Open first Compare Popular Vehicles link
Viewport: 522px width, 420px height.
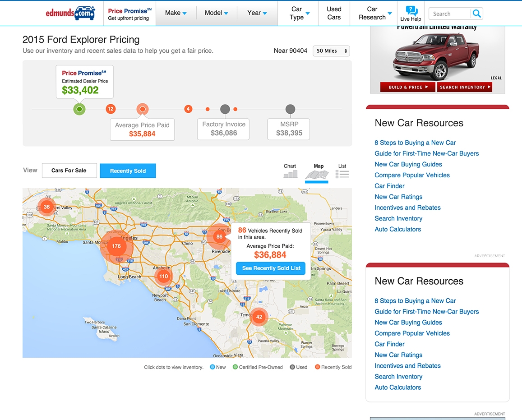(412, 175)
